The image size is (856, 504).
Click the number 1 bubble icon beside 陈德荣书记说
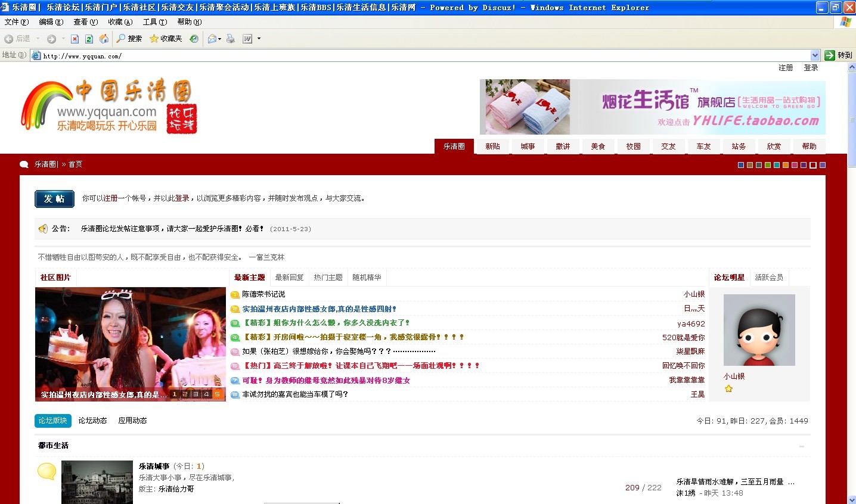pyautogui.click(x=235, y=294)
